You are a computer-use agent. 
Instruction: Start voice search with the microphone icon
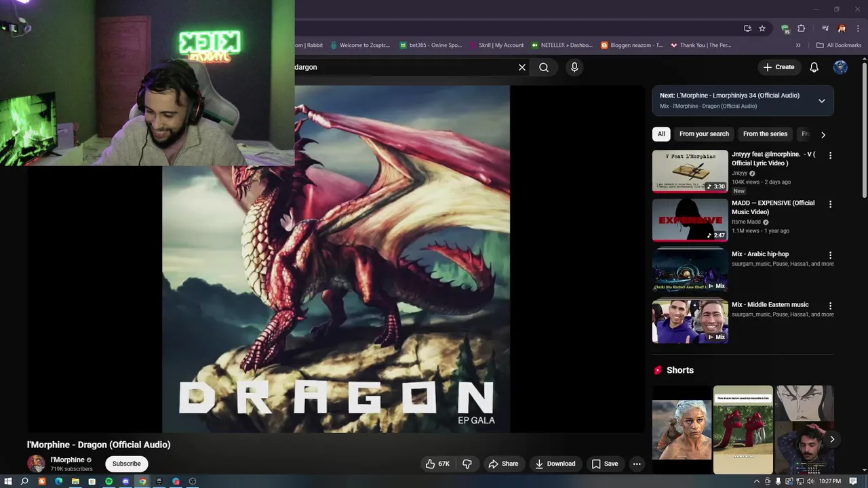[574, 67]
